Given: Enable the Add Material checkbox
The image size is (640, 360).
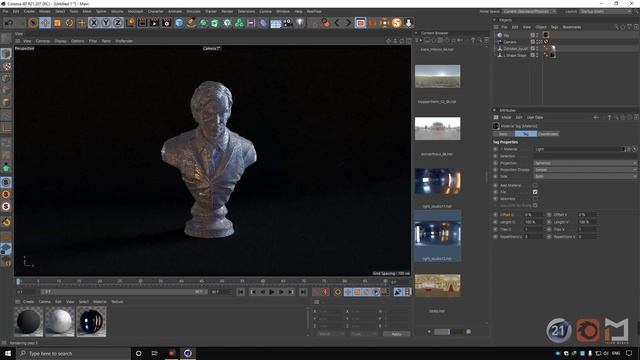Looking at the screenshot, I should 535,185.
